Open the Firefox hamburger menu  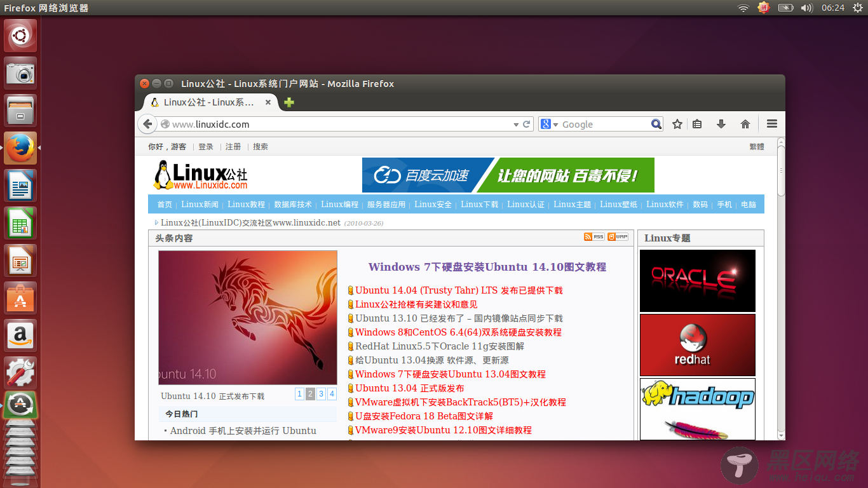tap(772, 124)
